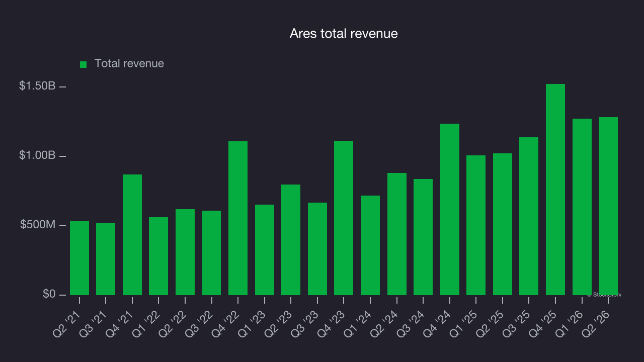This screenshot has width=644, height=362.
Task: Select the Q1 '25 revenue bar
Action: [x=476, y=225]
